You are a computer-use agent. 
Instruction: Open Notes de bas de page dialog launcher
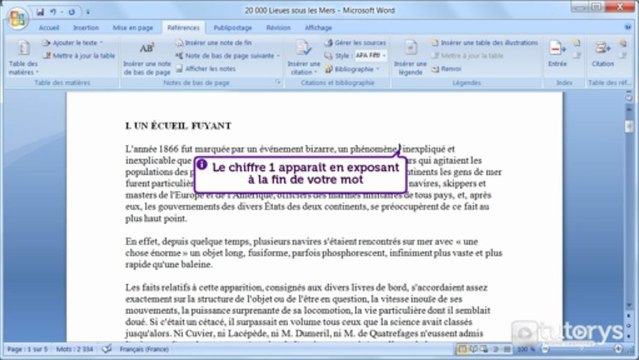(x=278, y=82)
